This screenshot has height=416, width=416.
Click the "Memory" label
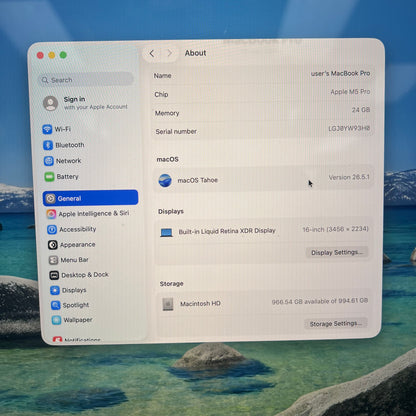[167, 113]
